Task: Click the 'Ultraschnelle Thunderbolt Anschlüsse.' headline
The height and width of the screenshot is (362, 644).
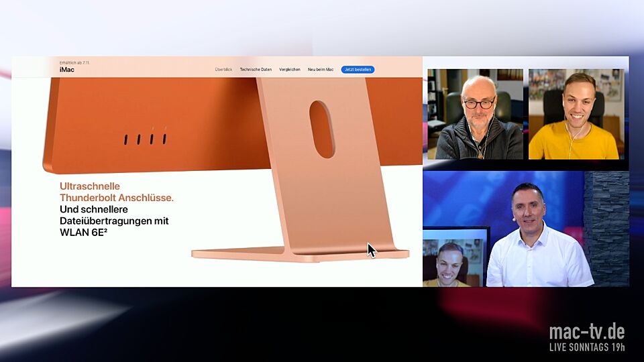Action: [117, 192]
